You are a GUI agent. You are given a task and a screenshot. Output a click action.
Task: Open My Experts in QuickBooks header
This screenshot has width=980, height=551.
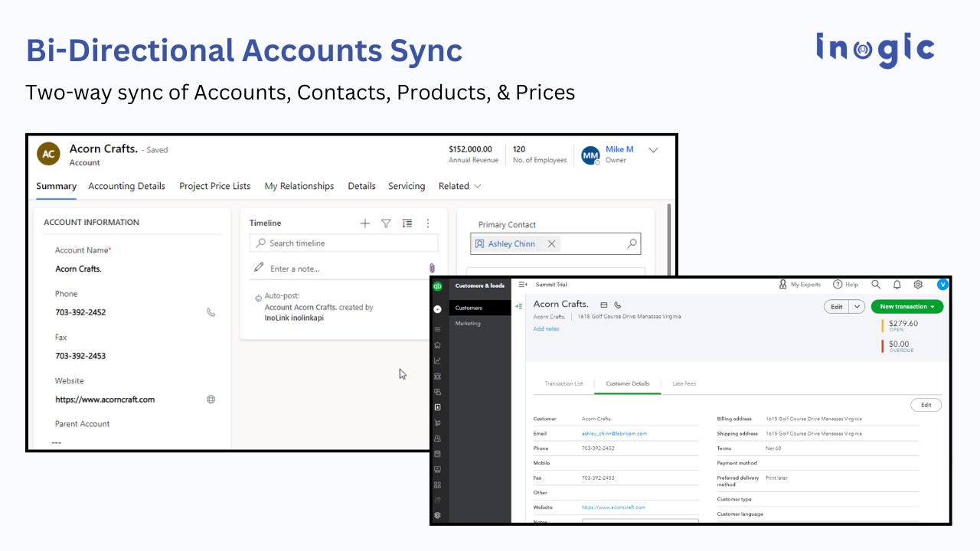(799, 285)
